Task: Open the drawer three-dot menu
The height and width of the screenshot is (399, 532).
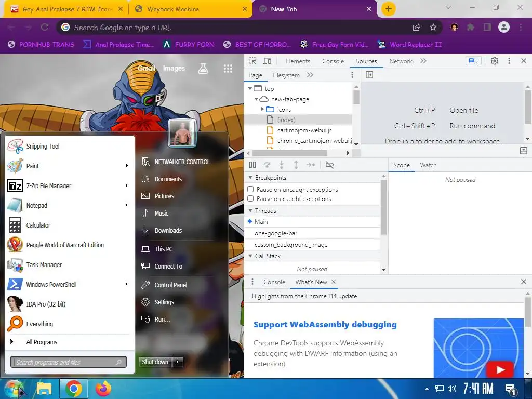Action: pyautogui.click(x=252, y=282)
